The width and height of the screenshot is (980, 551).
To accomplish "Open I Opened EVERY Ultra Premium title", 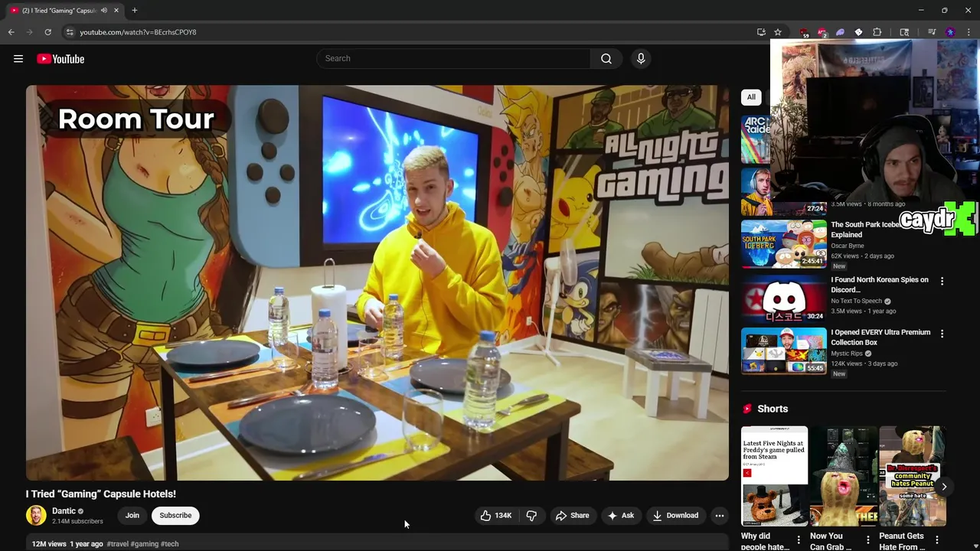I will point(880,337).
